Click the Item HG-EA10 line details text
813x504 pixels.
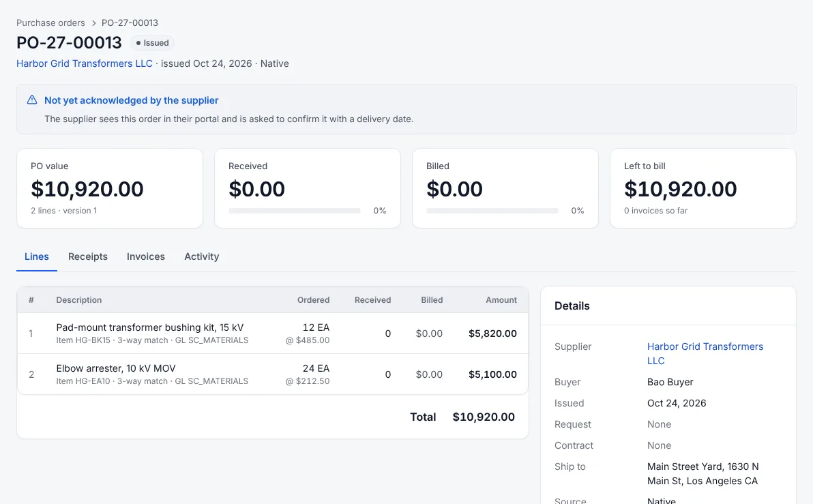(x=152, y=381)
